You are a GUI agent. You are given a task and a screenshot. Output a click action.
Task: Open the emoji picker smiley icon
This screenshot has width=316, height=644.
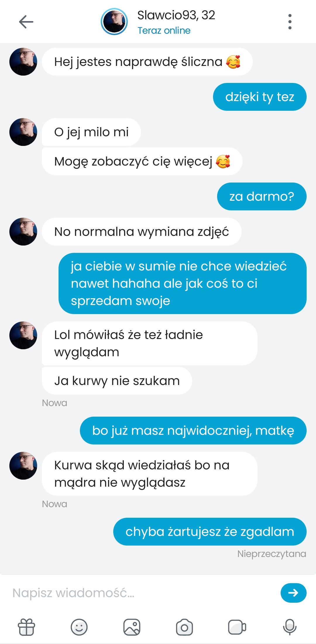(79, 627)
